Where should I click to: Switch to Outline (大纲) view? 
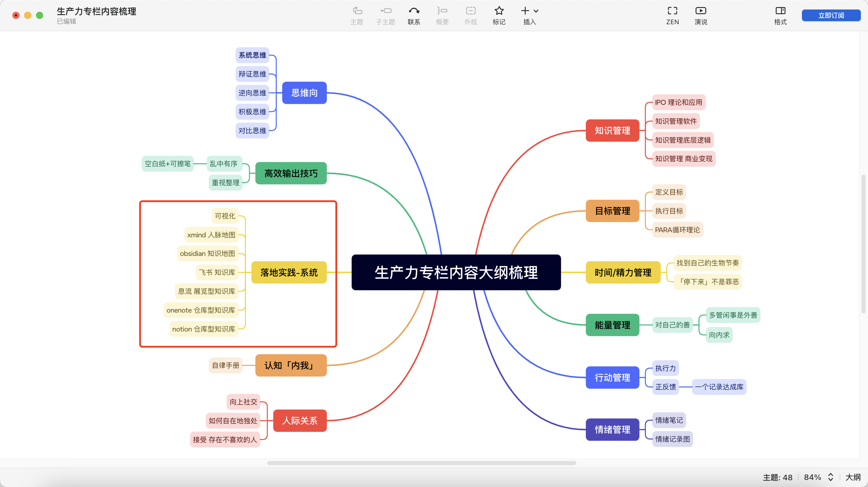tap(853, 477)
